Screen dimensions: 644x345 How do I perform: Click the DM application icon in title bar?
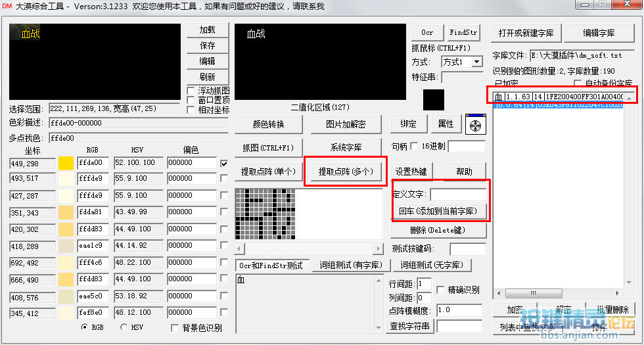[x=7, y=6]
